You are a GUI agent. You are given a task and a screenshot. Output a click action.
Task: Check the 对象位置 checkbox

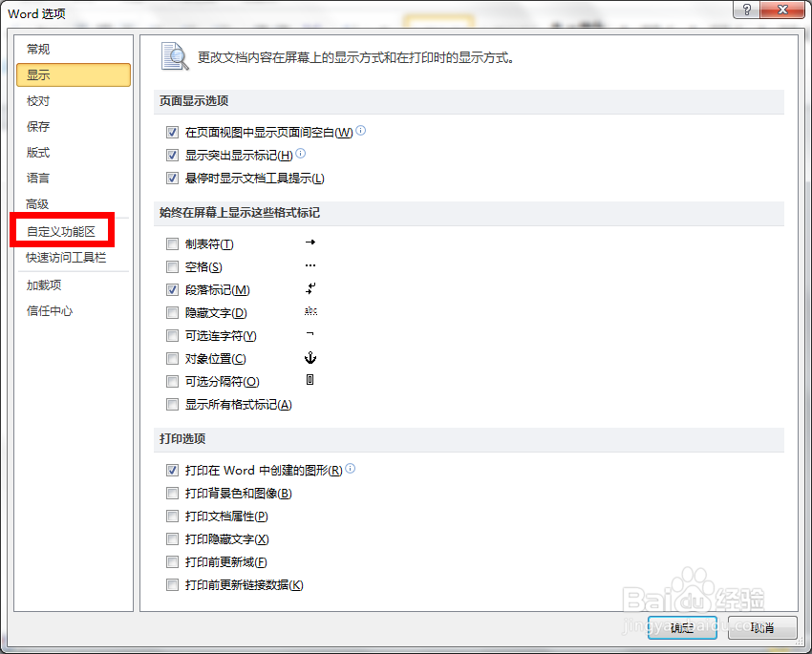[x=172, y=359]
